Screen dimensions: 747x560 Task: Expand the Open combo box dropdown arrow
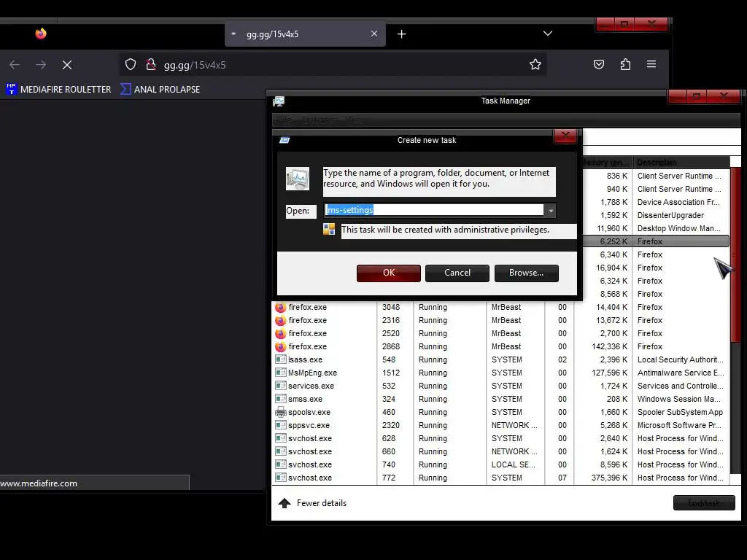[550, 211]
